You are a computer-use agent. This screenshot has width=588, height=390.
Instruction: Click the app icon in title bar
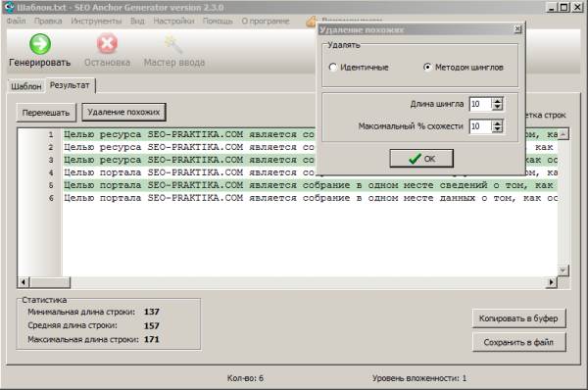coord(9,7)
